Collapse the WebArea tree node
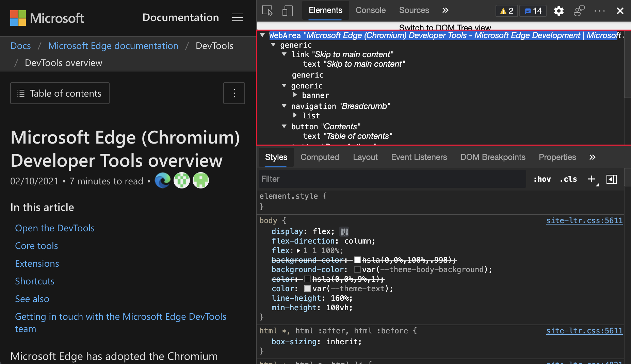Image resolution: width=631 pixels, height=364 pixels. tap(262, 35)
